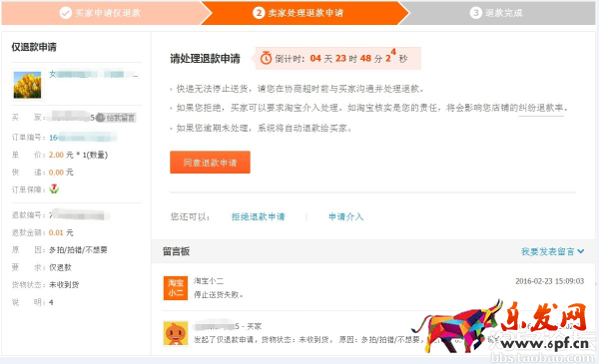Click chevron arrow beside 我要发表留言
The width and height of the screenshot is (599, 364).
[x=581, y=251]
